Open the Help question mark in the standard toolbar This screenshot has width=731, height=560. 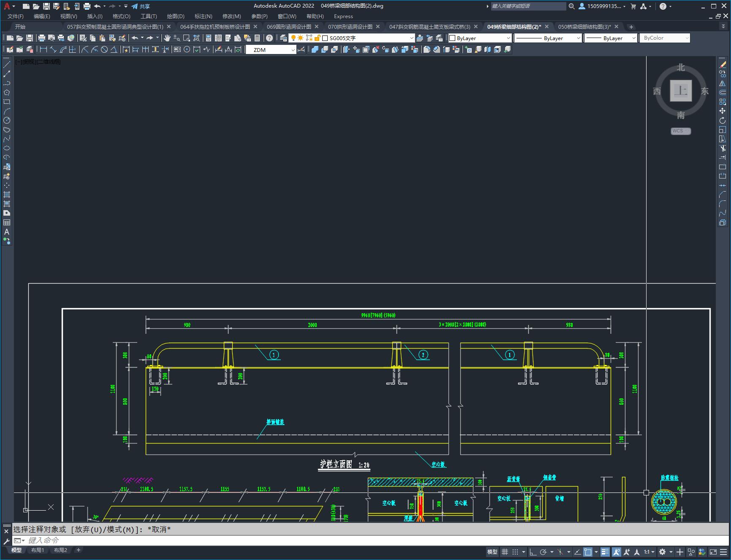pyautogui.click(x=269, y=38)
